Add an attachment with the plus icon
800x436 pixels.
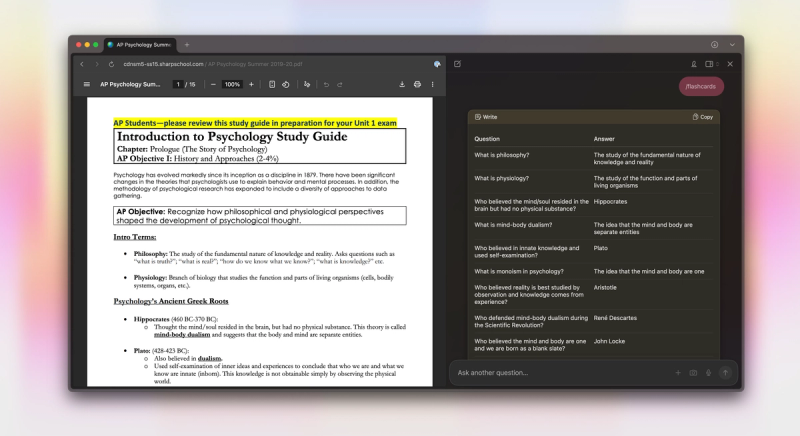(678, 373)
